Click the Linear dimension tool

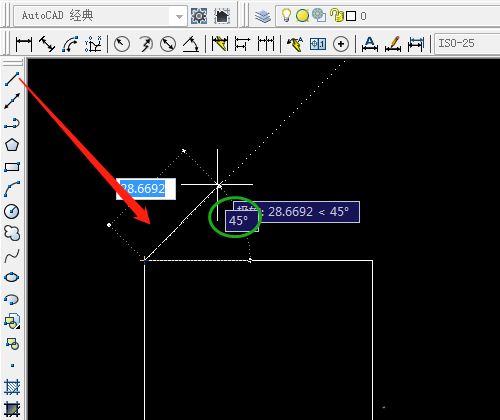pos(24,44)
